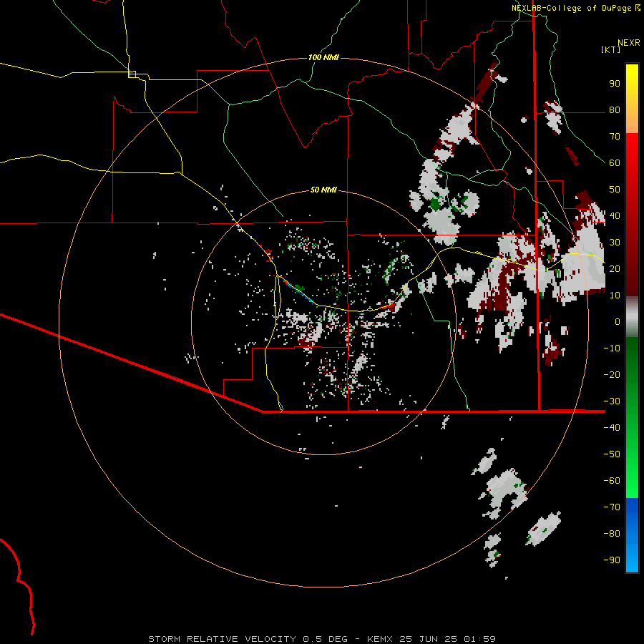
Task: Click the -40 value on the velocity scale
Action: pos(612,428)
